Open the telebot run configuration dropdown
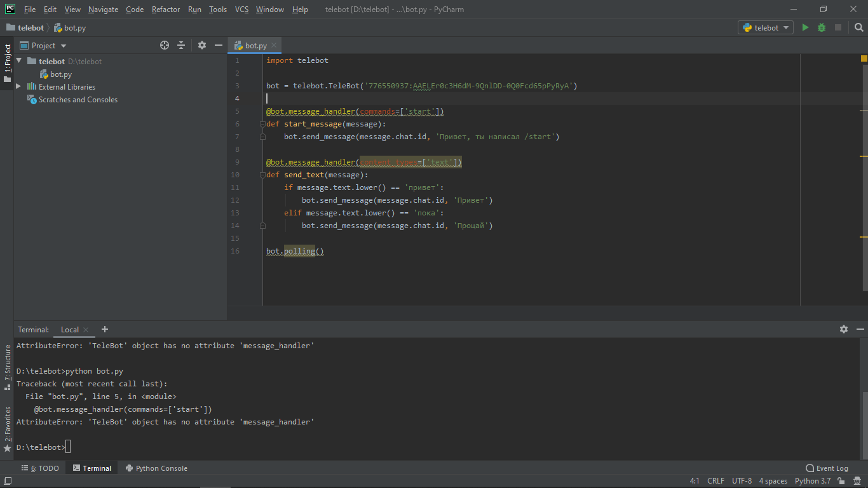Viewport: 868px width, 488px height. click(x=766, y=27)
